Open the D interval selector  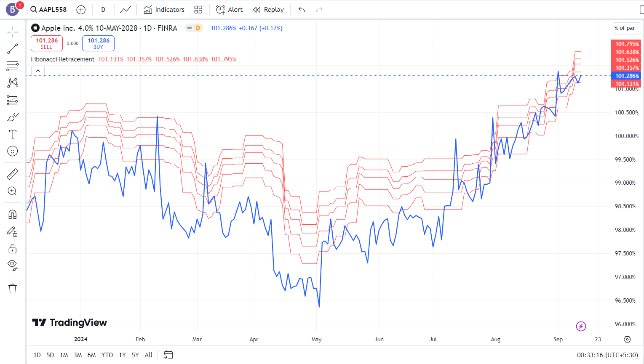tap(103, 10)
